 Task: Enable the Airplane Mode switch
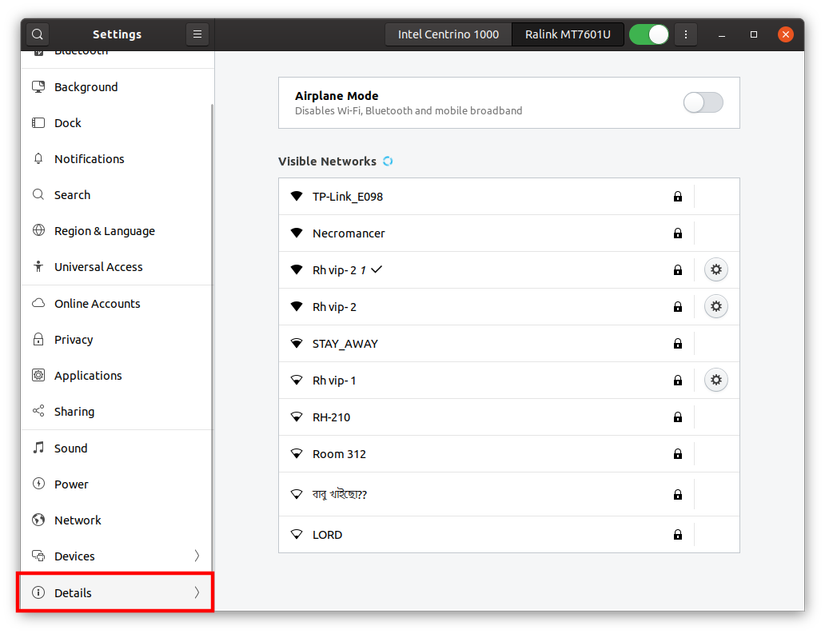[x=703, y=103]
